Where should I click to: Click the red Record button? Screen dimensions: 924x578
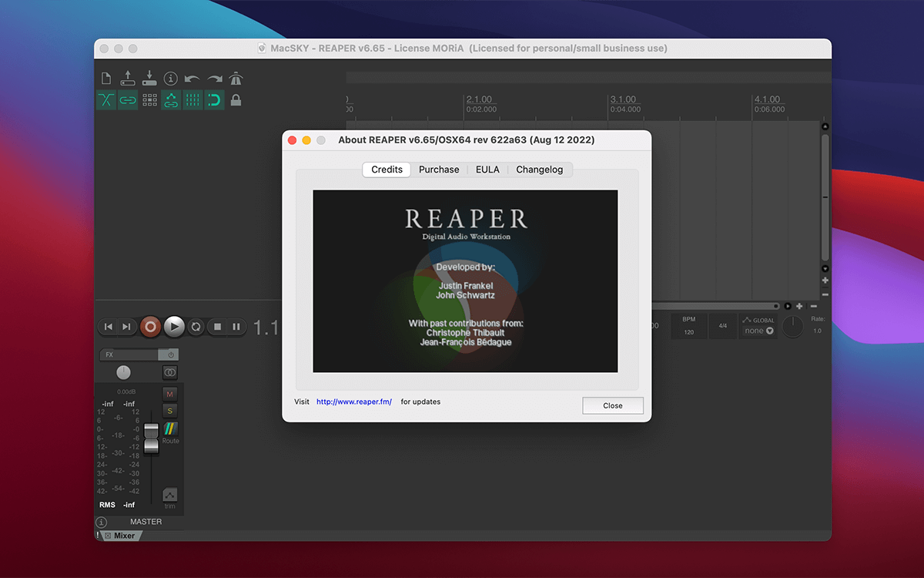(151, 327)
